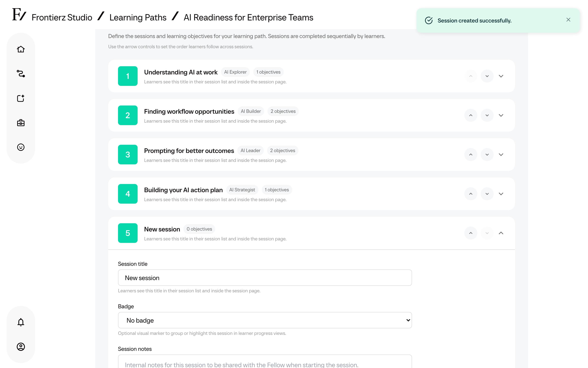Click the number 2 session tile
This screenshot has height=368, width=588.
coord(128,115)
